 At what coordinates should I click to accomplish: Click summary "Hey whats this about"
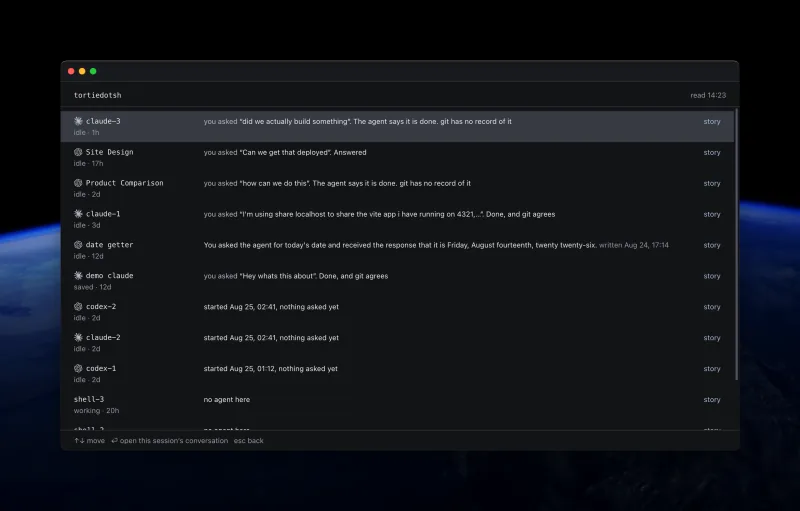tap(296, 276)
